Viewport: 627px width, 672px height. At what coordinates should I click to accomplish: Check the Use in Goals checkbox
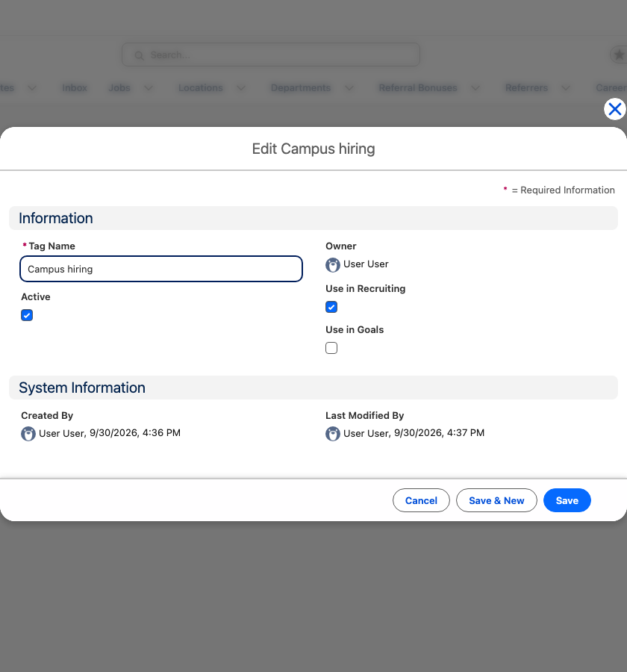pyautogui.click(x=331, y=348)
